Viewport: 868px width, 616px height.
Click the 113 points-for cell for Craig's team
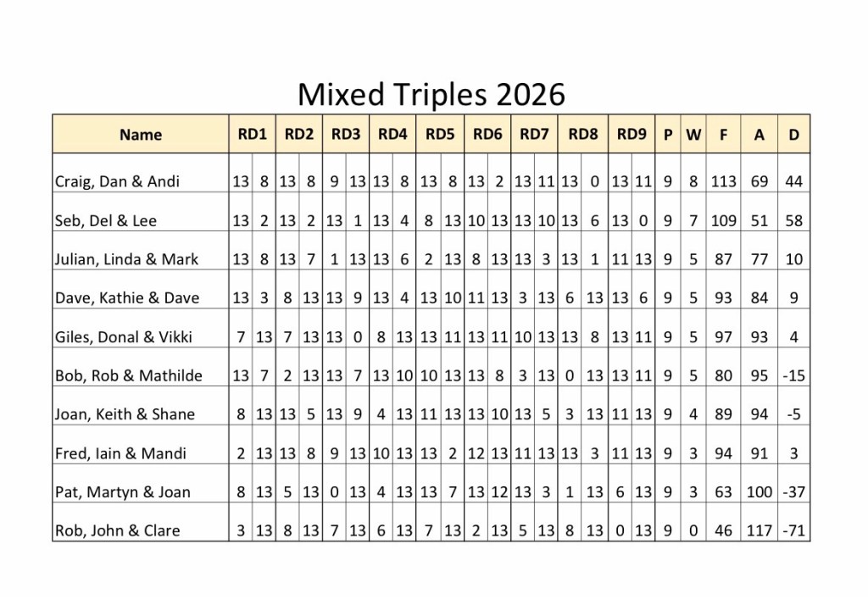[723, 181]
